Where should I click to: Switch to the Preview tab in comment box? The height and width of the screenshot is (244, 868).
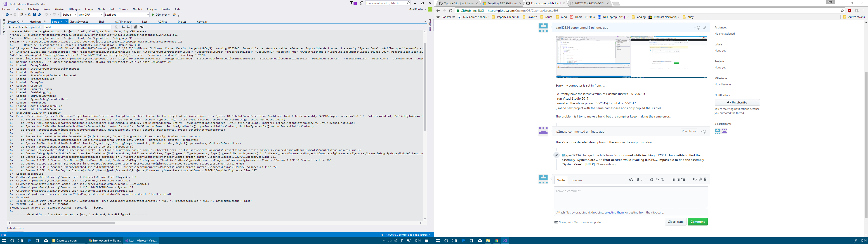(577, 180)
